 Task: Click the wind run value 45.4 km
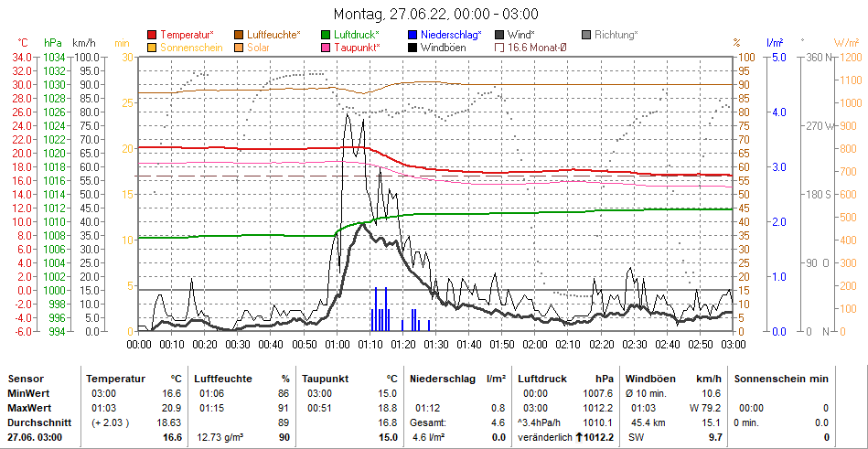[648, 422]
